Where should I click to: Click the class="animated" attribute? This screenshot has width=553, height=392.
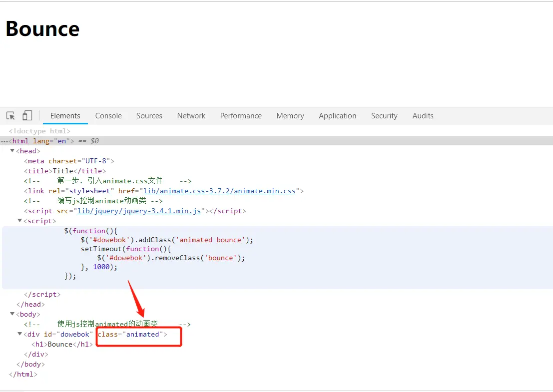pos(130,334)
